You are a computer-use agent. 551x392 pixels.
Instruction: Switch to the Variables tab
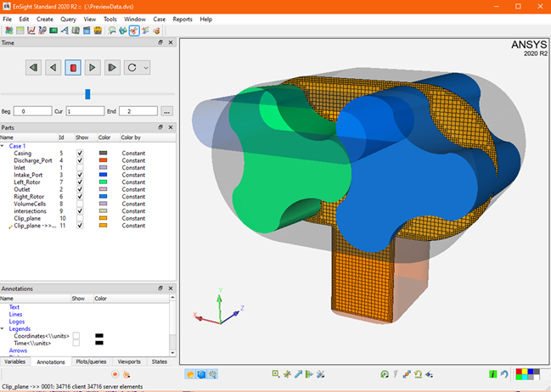14,361
